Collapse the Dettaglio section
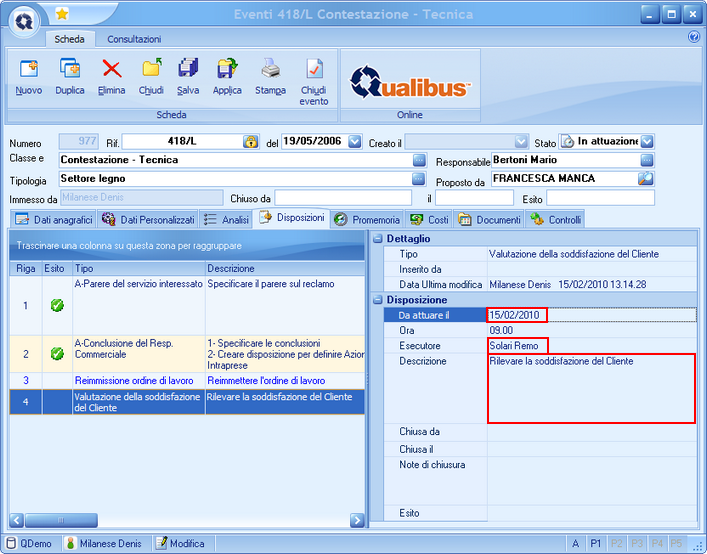707x554 pixels. (378, 239)
